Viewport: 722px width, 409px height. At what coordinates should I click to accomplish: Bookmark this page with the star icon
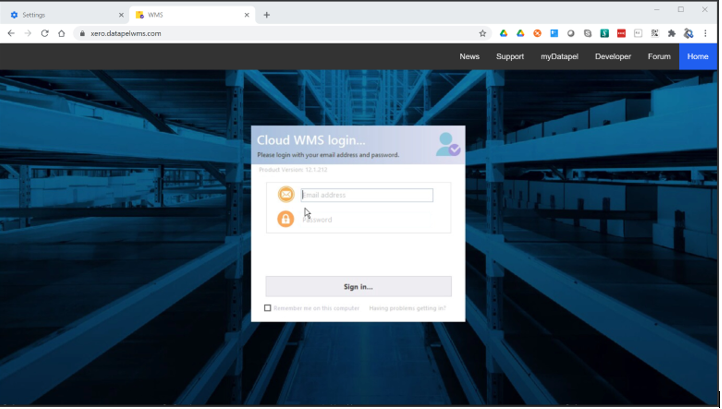pos(482,33)
